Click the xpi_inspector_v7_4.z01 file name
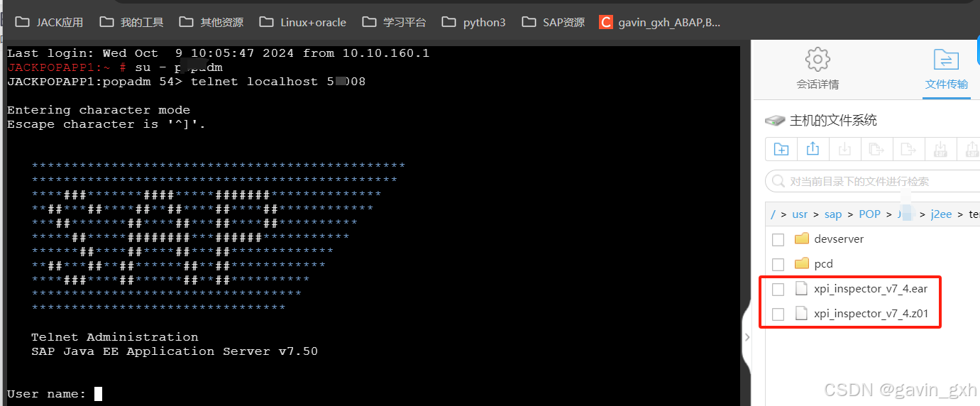Screen dimensions: 980x406 coord(871,314)
